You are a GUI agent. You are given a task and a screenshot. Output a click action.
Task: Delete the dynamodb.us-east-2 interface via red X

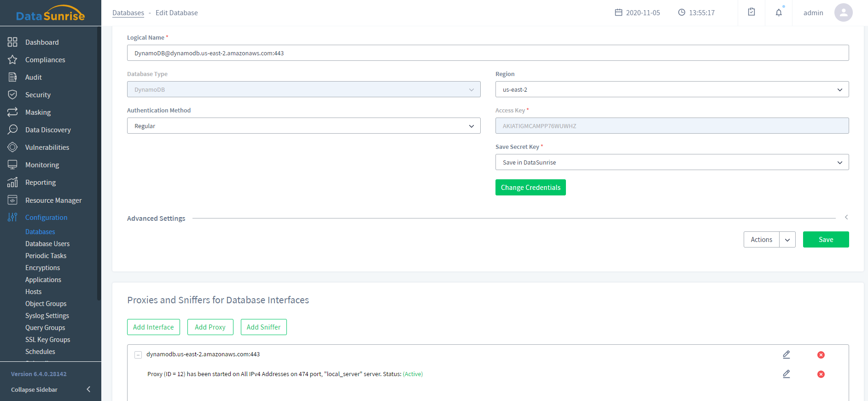pos(821,354)
